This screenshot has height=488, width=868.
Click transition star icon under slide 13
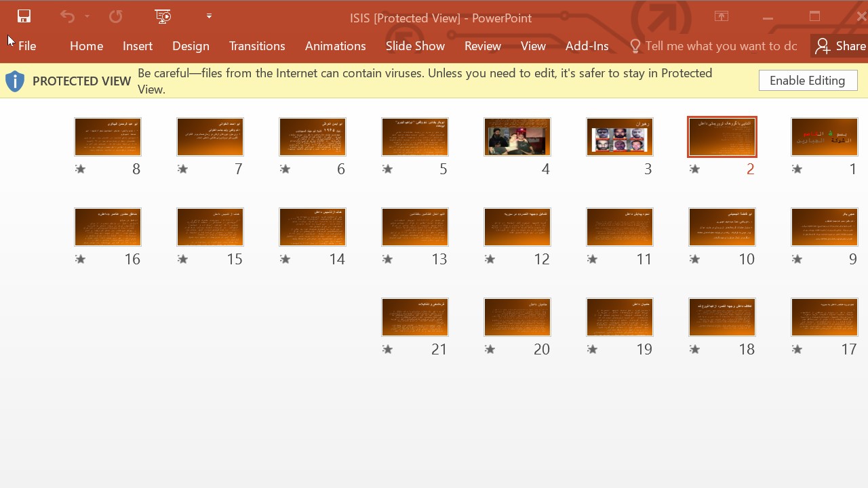[x=387, y=259]
